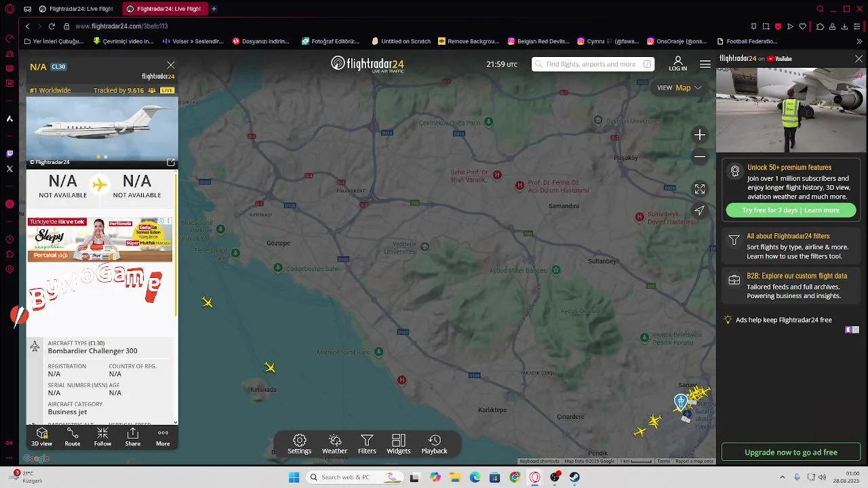The width and height of the screenshot is (868, 488).
Task: Open map Settings in bottom toolbar
Action: click(x=299, y=445)
